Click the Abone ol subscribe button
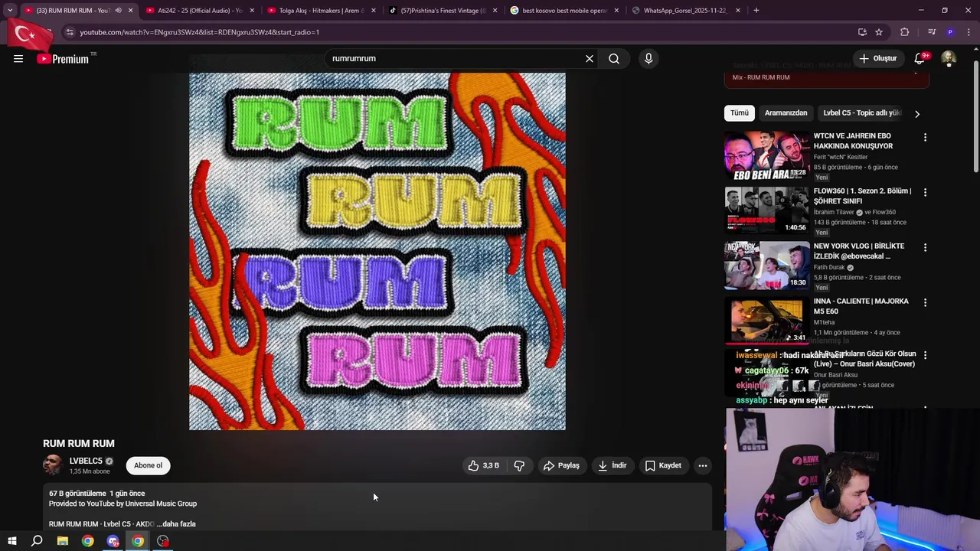Image resolution: width=980 pixels, height=551 pixels. pyautogui.click(x=148, y=465)
